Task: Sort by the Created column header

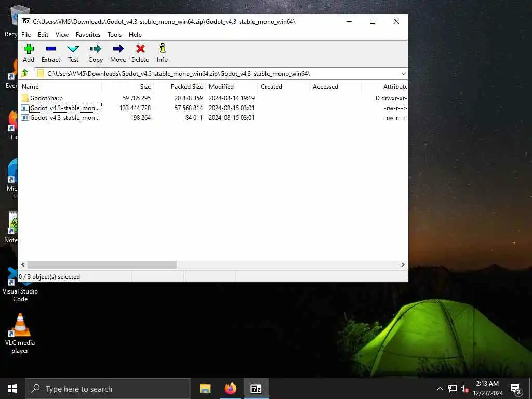Action: pyautogui.click(x=283, y=87)
